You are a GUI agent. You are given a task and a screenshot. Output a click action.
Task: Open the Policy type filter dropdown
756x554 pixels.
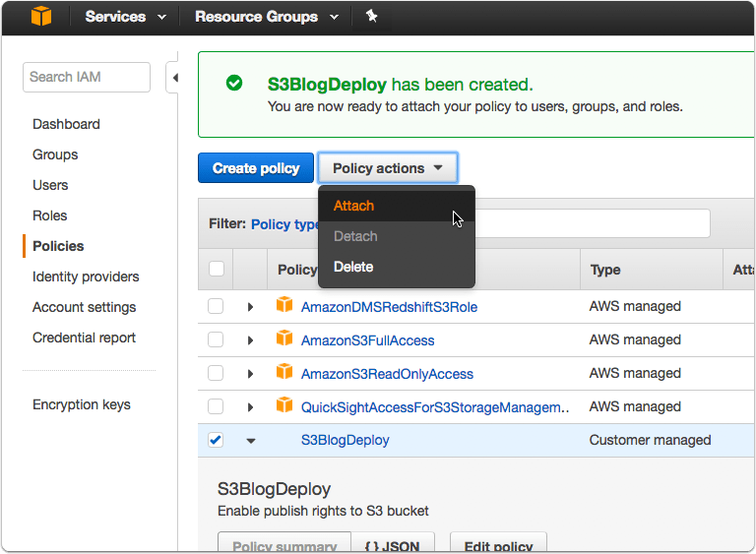pos(284,224)
